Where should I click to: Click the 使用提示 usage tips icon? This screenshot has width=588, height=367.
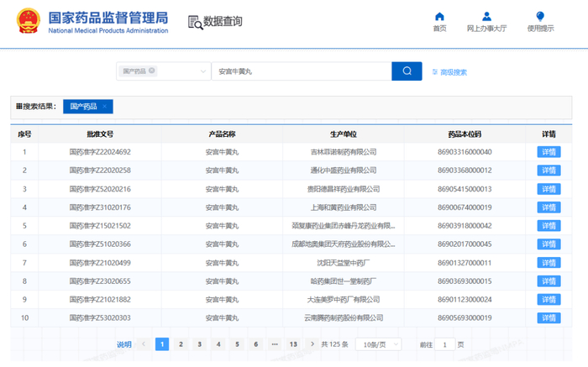pyautogui.click(x=540, y=17)
